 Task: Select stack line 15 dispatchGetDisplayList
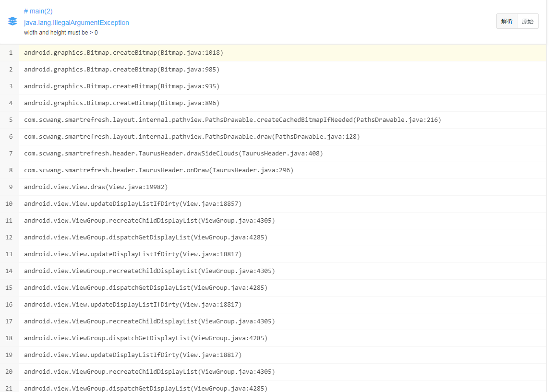coord(282,288)
